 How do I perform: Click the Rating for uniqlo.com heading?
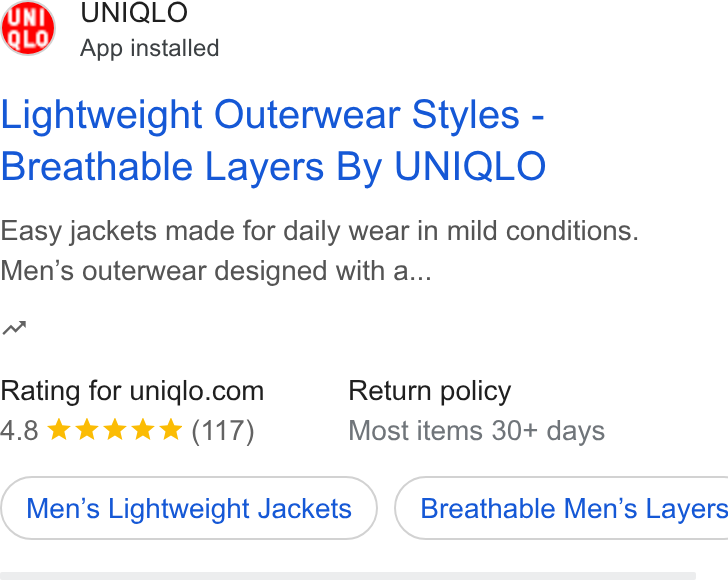point(132,391)
